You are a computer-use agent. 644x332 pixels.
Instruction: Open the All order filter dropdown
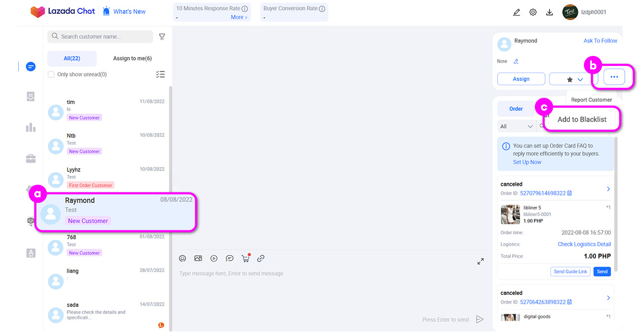point(516,126)
